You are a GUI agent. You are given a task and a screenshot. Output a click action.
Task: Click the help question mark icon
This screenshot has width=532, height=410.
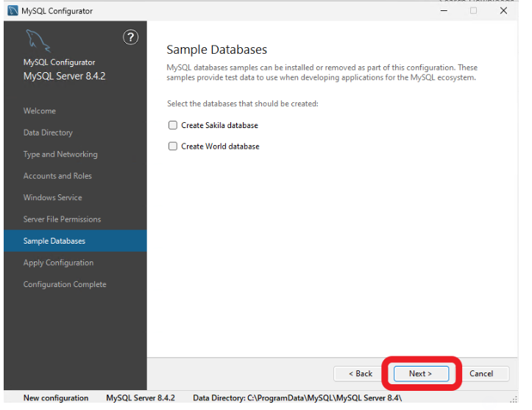130,38
